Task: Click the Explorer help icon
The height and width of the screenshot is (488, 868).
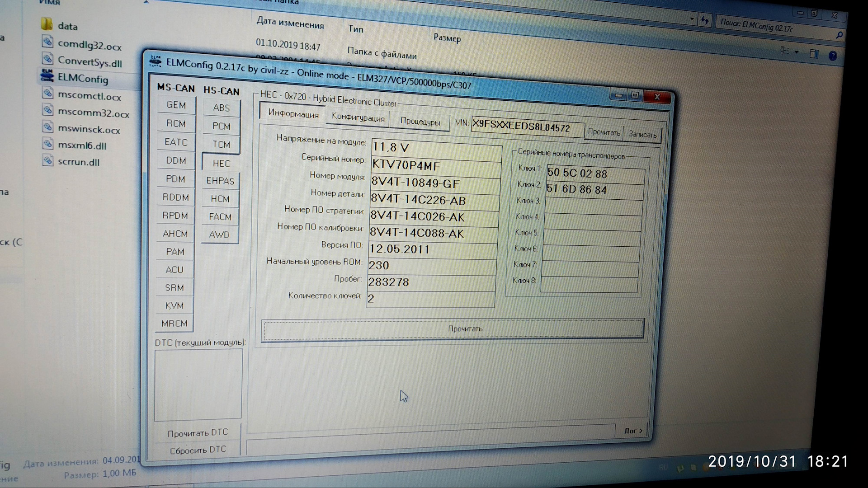Action: 832,56
